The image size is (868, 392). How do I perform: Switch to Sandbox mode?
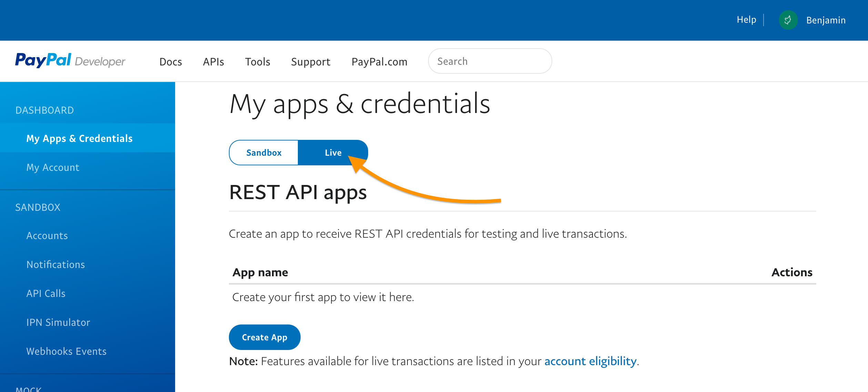point(264,153)
